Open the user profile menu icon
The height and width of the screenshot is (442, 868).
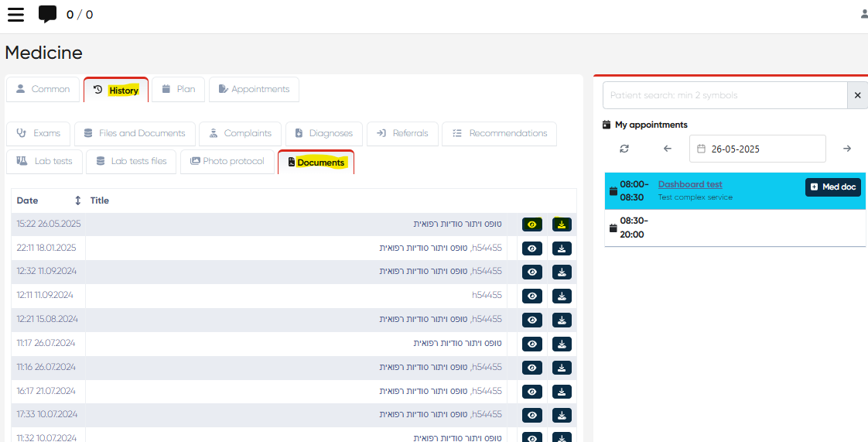tap(863, 14)
